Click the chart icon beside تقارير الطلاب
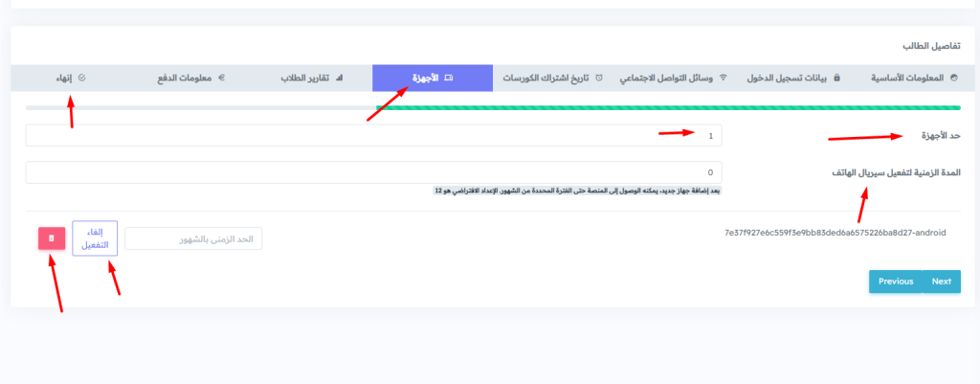The image size is (980, 384). click(339, 79)
